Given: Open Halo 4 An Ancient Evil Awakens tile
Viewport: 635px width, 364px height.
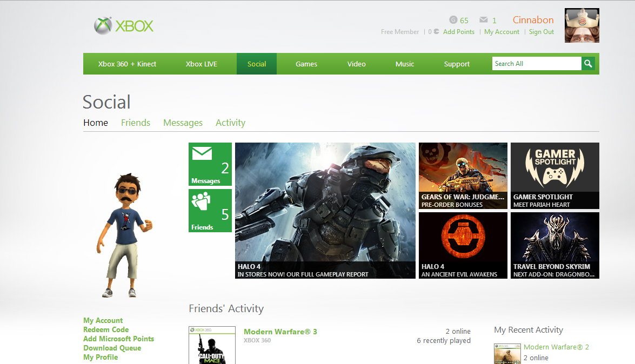Looking at the screenshot, I should click(x=463, y=245).
